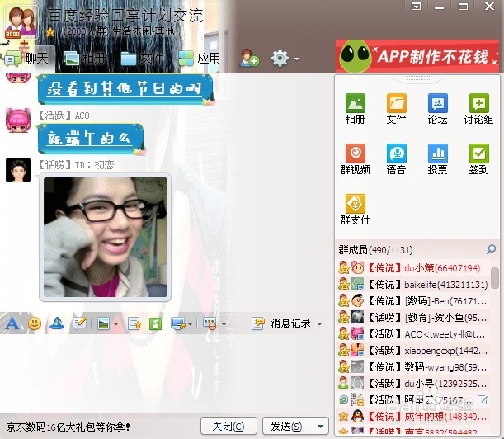
Task: Click the message block icon in the toolbar
Action: tap(210, 323)
